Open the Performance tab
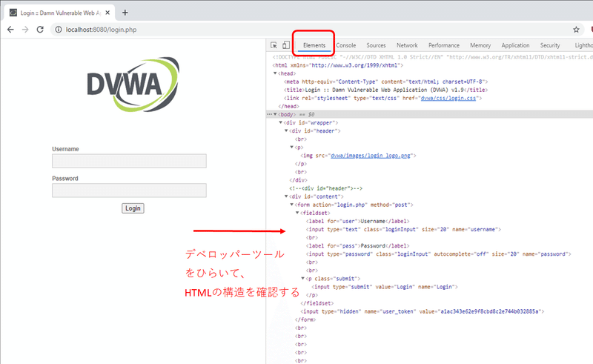593x364 pixels. 443,45
